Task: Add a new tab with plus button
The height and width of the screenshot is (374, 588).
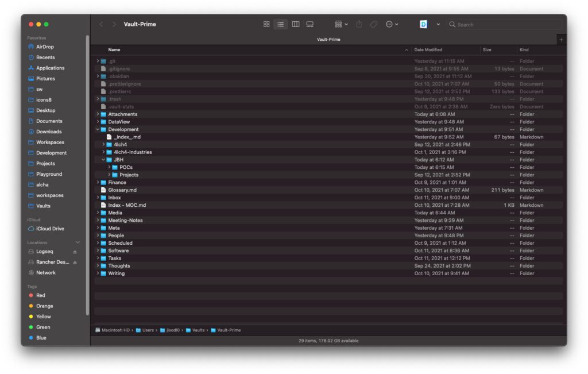Action: (x=561, y=40)
